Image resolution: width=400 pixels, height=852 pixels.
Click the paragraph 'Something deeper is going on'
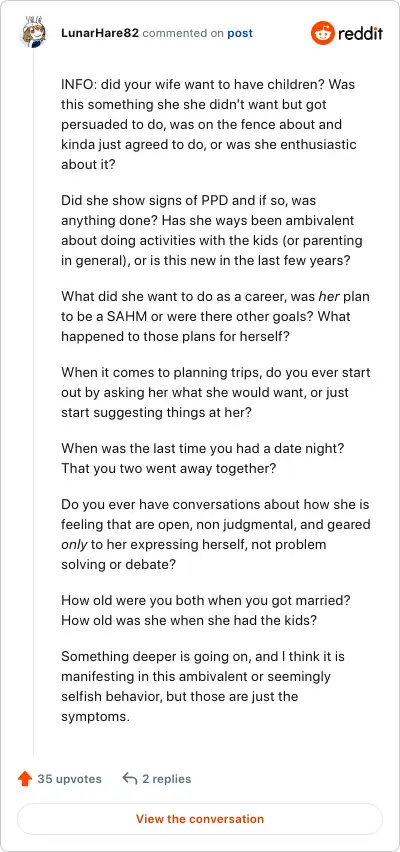[203, 686]
